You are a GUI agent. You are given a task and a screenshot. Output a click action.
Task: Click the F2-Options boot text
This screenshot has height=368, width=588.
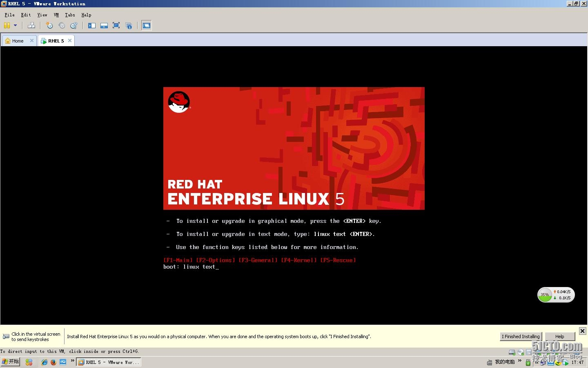pyautogui.click(x=216, y=260)
